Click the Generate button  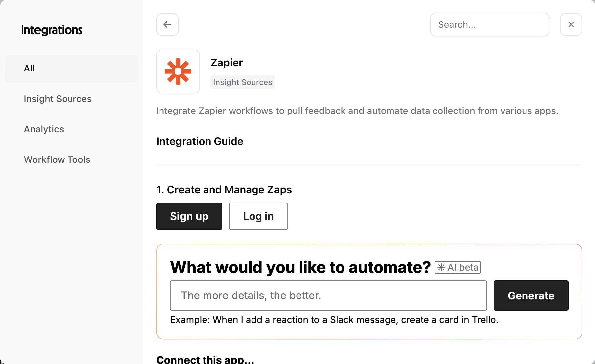[x=531, y=296]
